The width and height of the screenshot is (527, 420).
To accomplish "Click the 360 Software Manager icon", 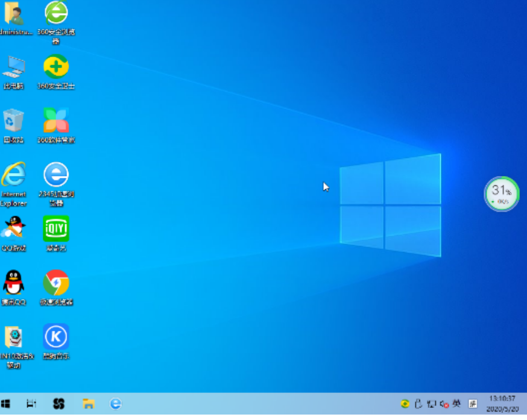I will click(x=56, y=121).
